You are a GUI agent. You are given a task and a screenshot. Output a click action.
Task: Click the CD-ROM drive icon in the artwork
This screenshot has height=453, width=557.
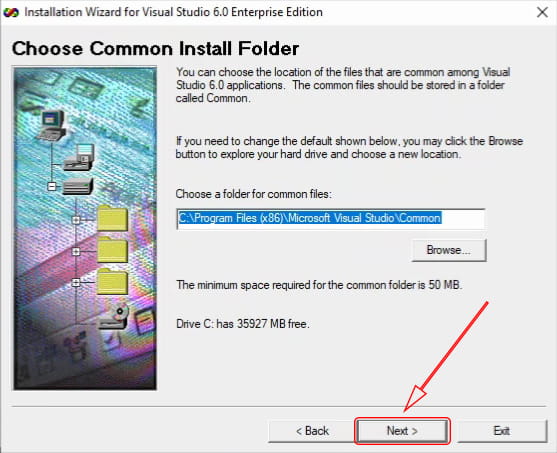click(x=114, y=317)
